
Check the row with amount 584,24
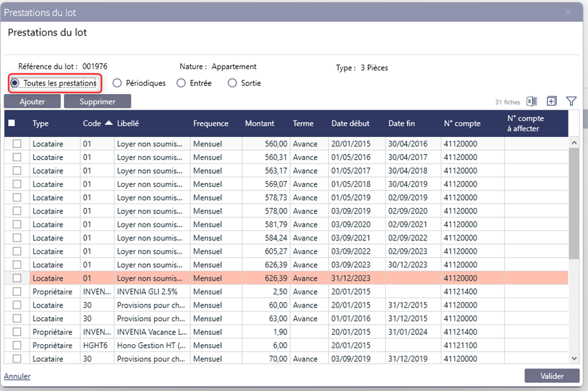point(17,238)
